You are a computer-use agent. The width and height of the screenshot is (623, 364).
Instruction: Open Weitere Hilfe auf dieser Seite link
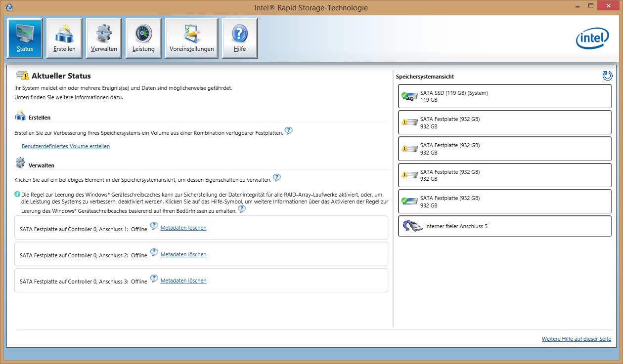(x=577, y=339)
